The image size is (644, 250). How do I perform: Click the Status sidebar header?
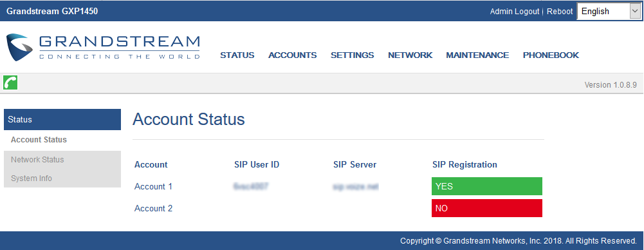pos(62,120)
